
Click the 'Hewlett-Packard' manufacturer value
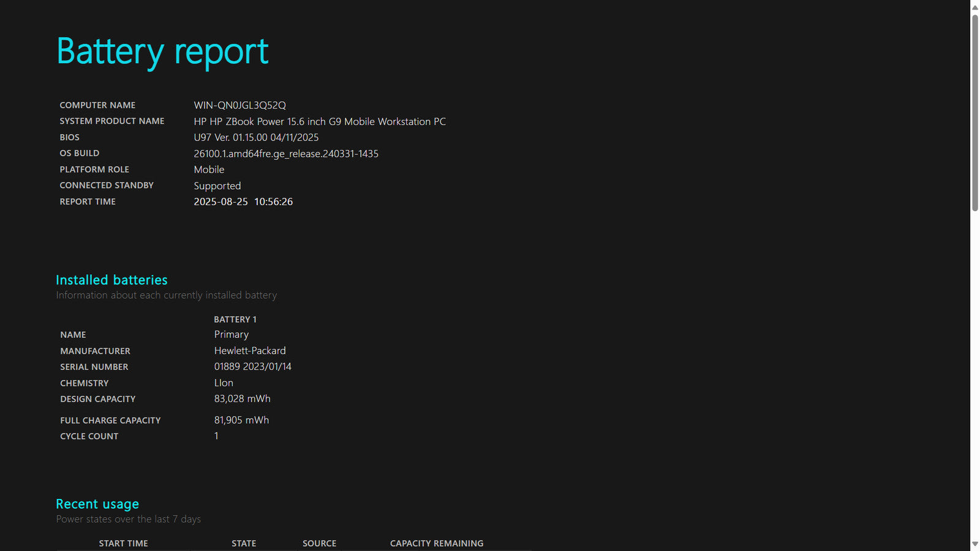tap(250, 351)
